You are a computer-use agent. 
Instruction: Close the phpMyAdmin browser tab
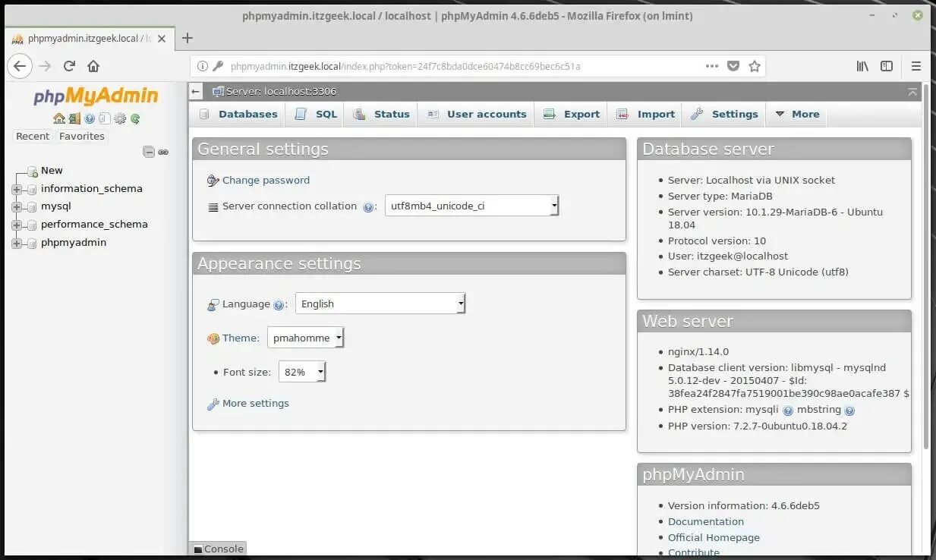162,39
